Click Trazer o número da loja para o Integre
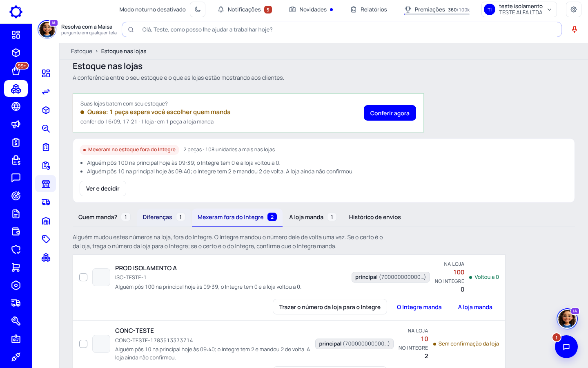The height and width of the screenshot is (368, 588). click(x=330, y=307)
